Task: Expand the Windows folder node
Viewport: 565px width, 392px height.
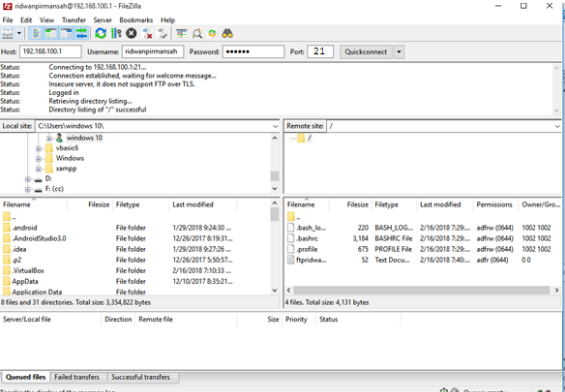Action: (x=38, y=159)
